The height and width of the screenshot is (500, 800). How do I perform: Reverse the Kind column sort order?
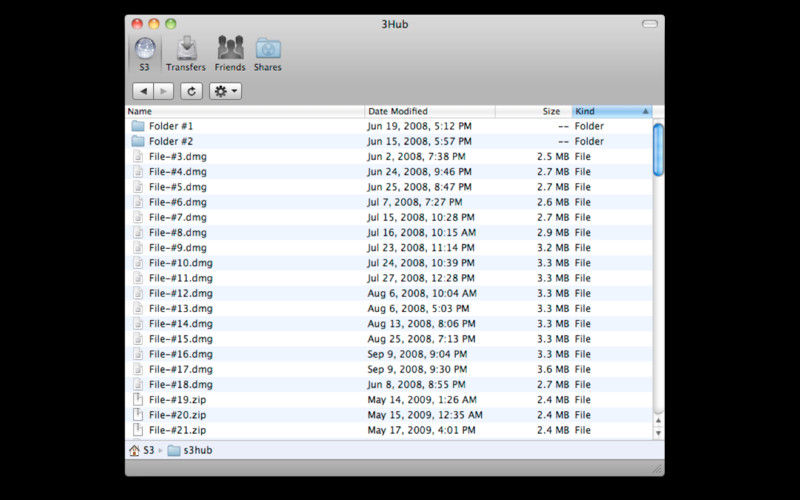click(612, 111)
